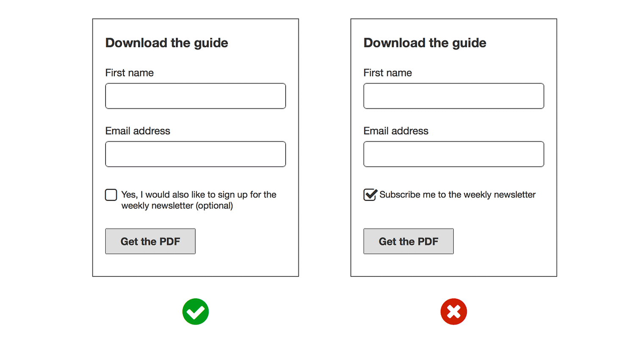
Task: Click the red X icon below right form
Action: (x=453, y=312)
